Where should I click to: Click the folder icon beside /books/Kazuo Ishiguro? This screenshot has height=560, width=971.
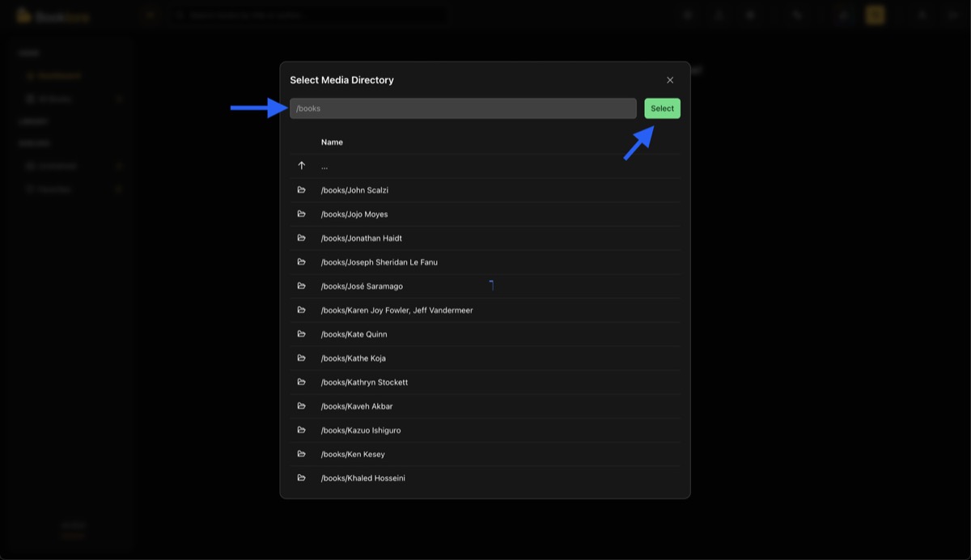coord(301,430)
